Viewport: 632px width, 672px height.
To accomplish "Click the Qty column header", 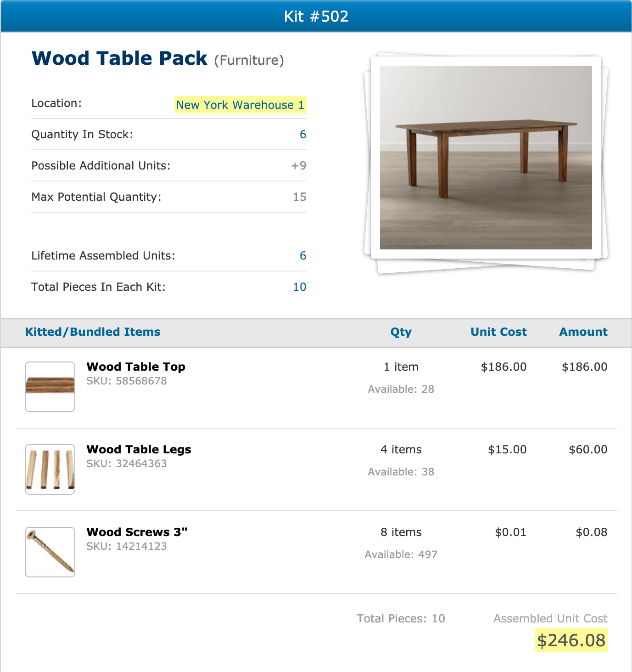I will point(401,332).
